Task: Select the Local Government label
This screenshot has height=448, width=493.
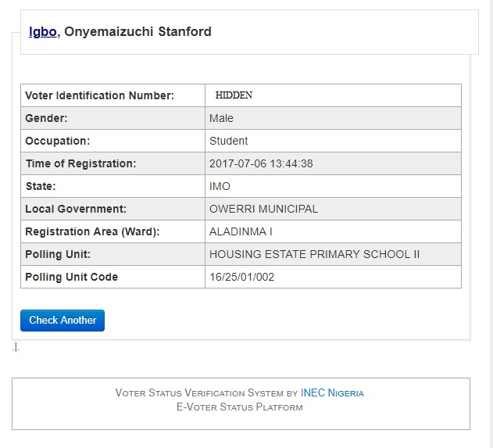Action: pos(76,209)
